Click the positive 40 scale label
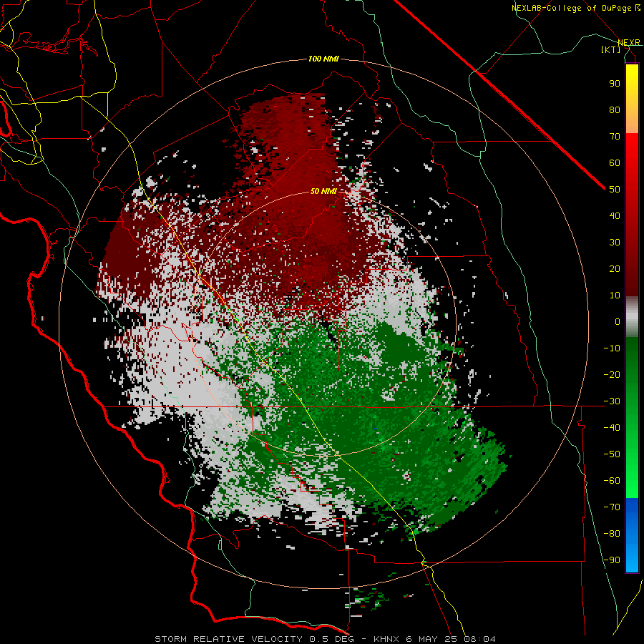 coord(615,215)
